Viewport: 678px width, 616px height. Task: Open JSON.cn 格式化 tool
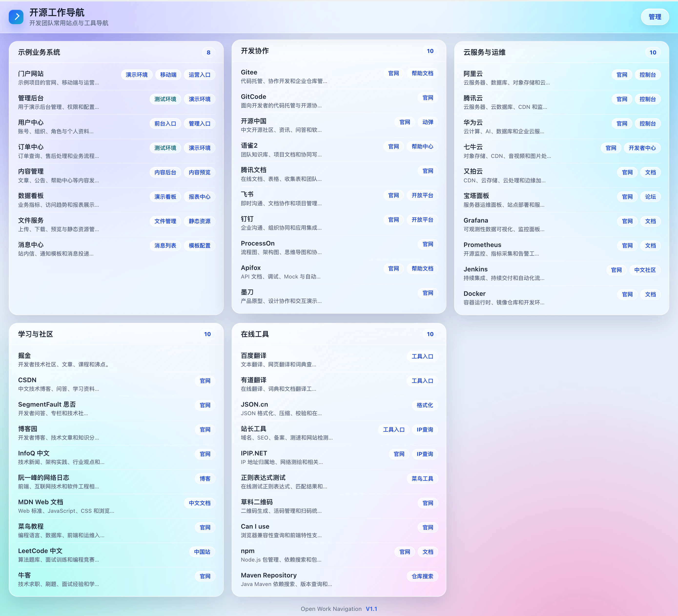[425, 405]
